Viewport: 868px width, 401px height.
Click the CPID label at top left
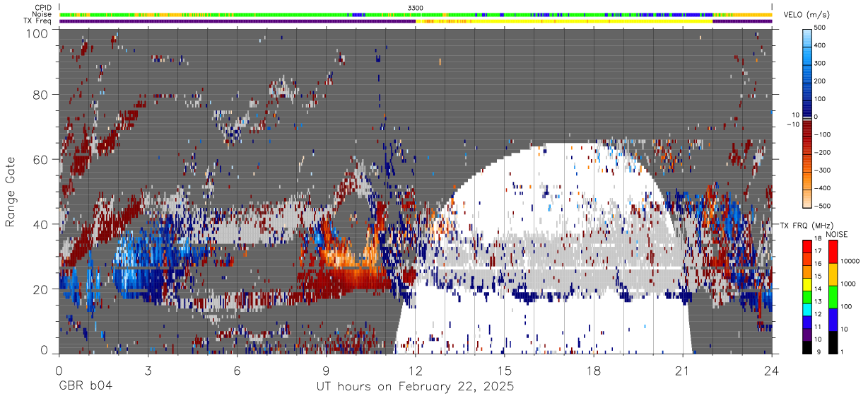[x=43, y=7]
